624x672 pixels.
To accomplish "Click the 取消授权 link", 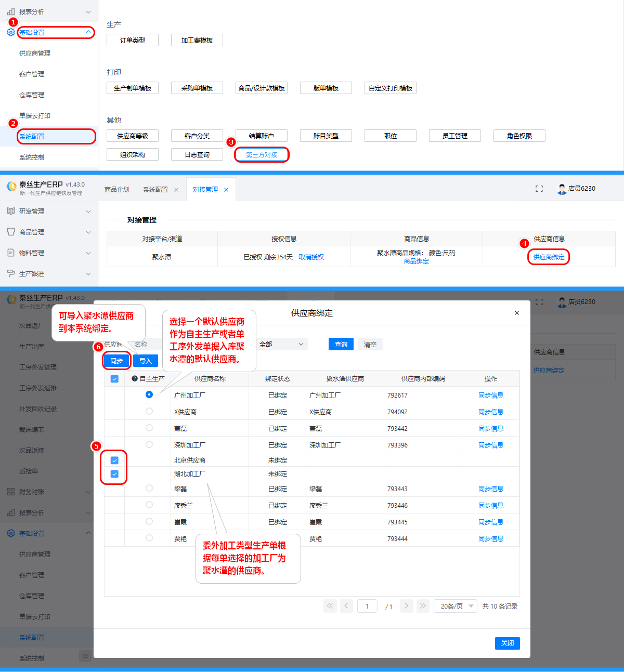I will pyautogui.click(x=311, y=257).
